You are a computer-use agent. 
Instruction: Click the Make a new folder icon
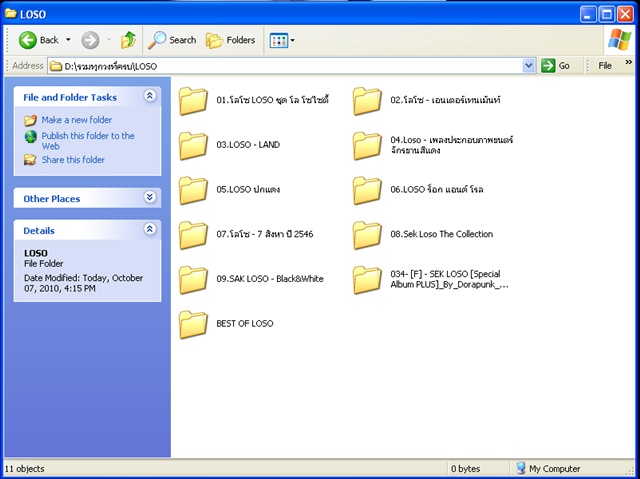point(30,120)
